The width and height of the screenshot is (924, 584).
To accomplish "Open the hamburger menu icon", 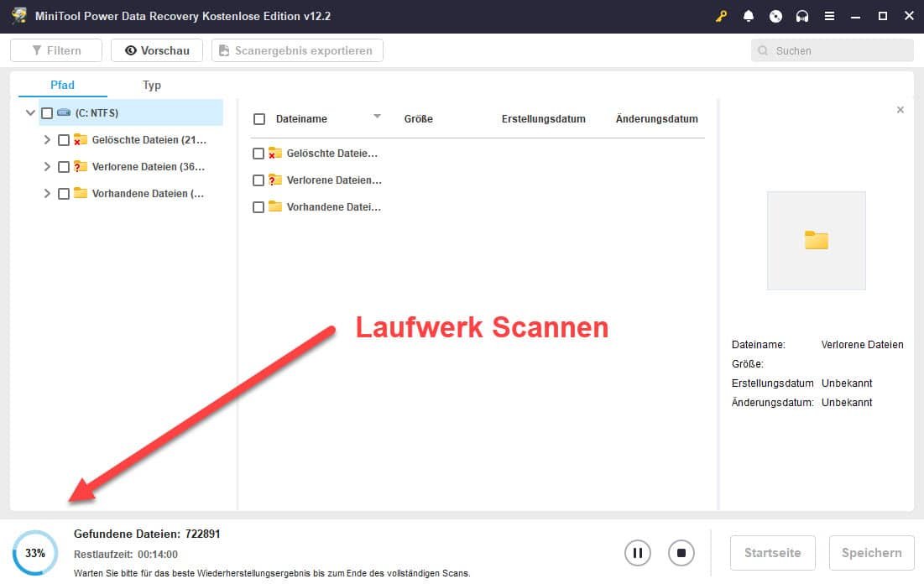I will pos(829,16).
